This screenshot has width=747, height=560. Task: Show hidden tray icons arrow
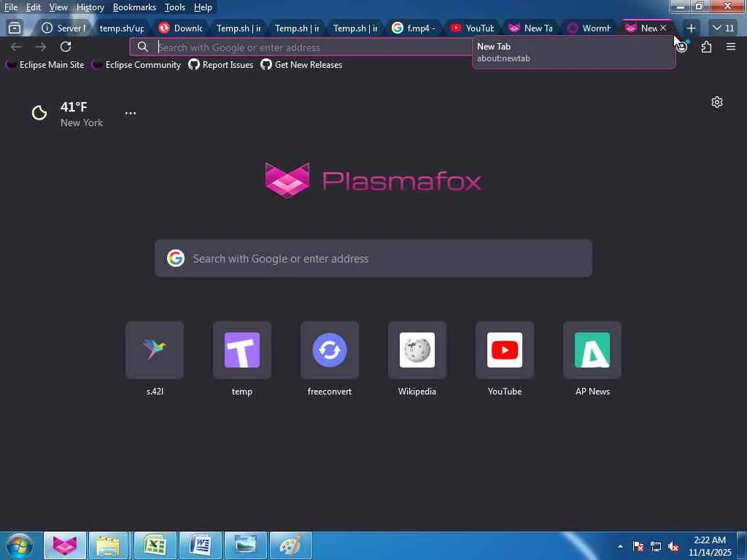point(620,546)
